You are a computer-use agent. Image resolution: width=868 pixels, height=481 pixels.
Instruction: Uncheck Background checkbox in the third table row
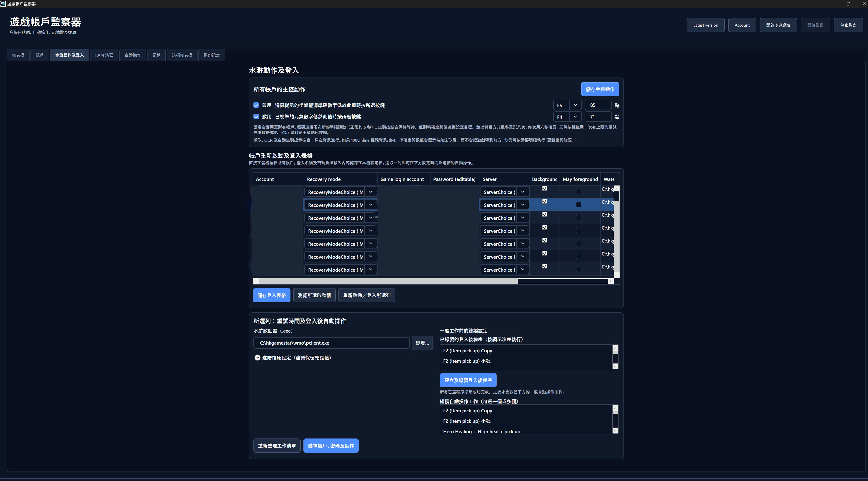coord(545,214)
